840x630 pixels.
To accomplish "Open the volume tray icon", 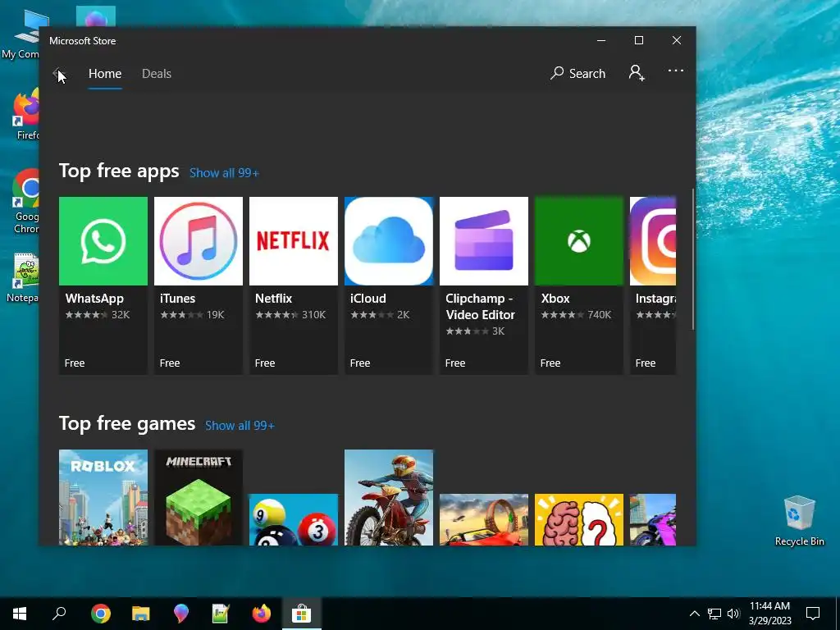I will [733, 614].
